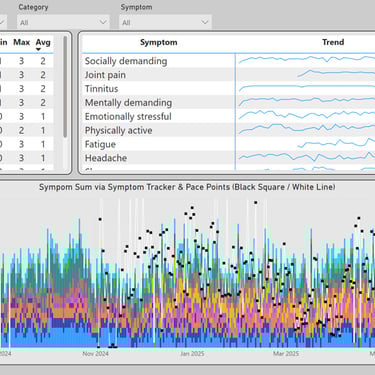The height and width of the screenshot is (375, 375).
Task: Click the Fatigue trend sparkline
Action: click(336, 143)
